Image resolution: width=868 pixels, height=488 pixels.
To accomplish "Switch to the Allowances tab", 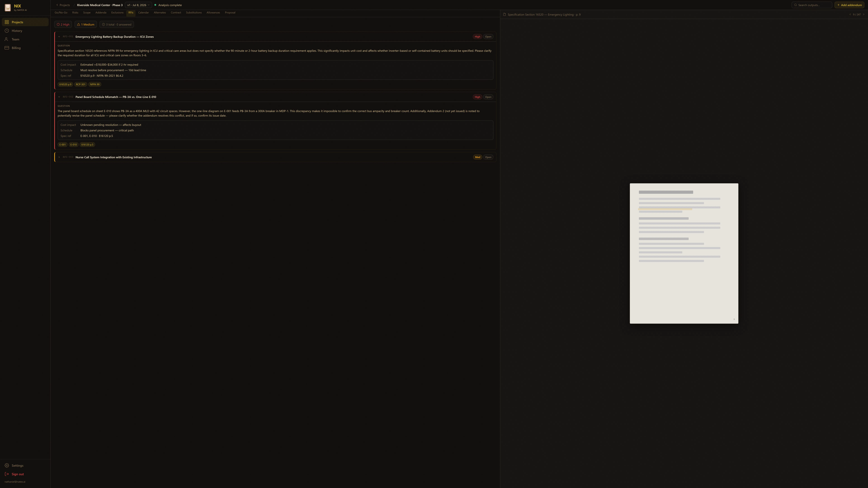I will pyautogui.click(x=213, y=13).
